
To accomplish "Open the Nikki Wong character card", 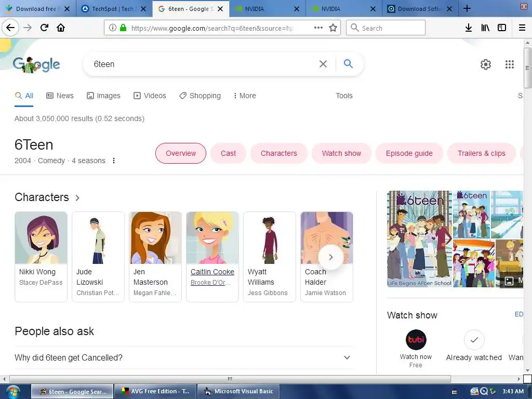I will point(41,257).
